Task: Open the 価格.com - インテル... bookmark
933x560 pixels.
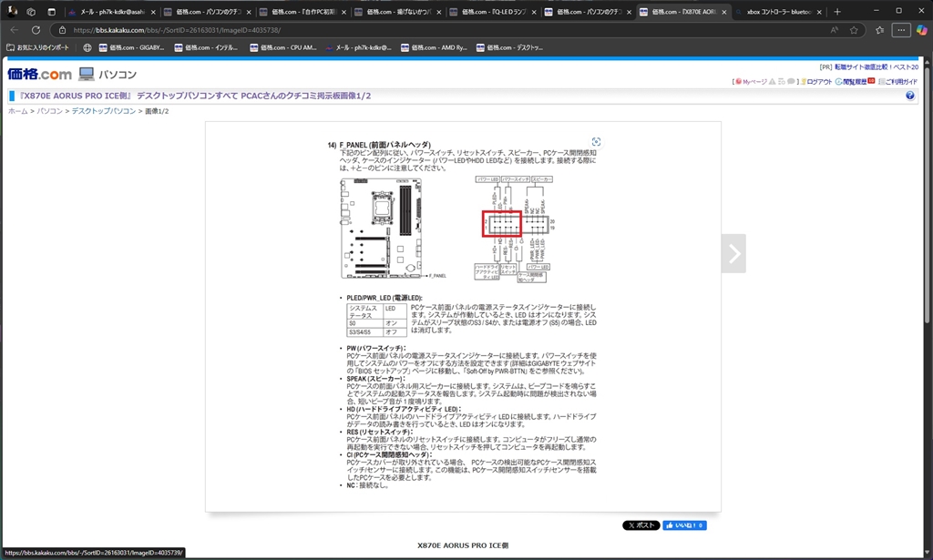Action: click(207, 47)
